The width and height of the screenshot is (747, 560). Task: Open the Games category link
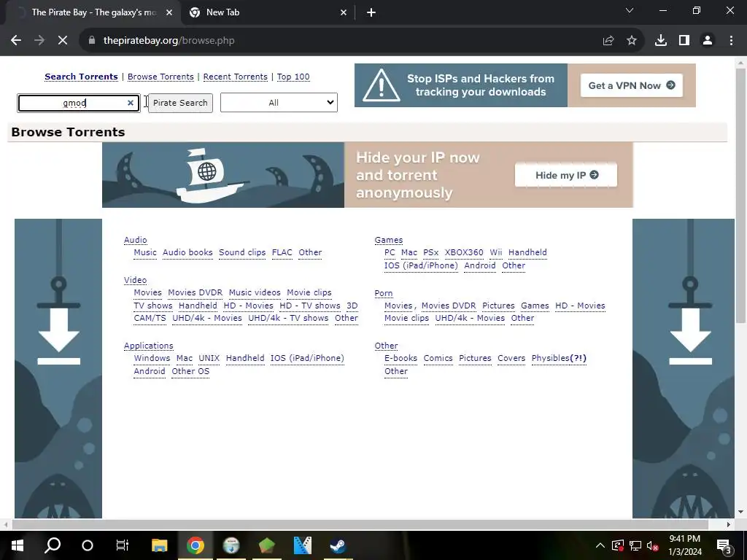pyautogui.click(x=389, y=240)
